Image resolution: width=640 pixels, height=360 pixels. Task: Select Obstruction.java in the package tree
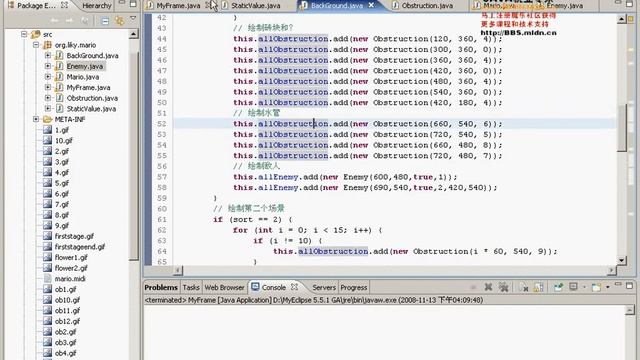(92, 98)
